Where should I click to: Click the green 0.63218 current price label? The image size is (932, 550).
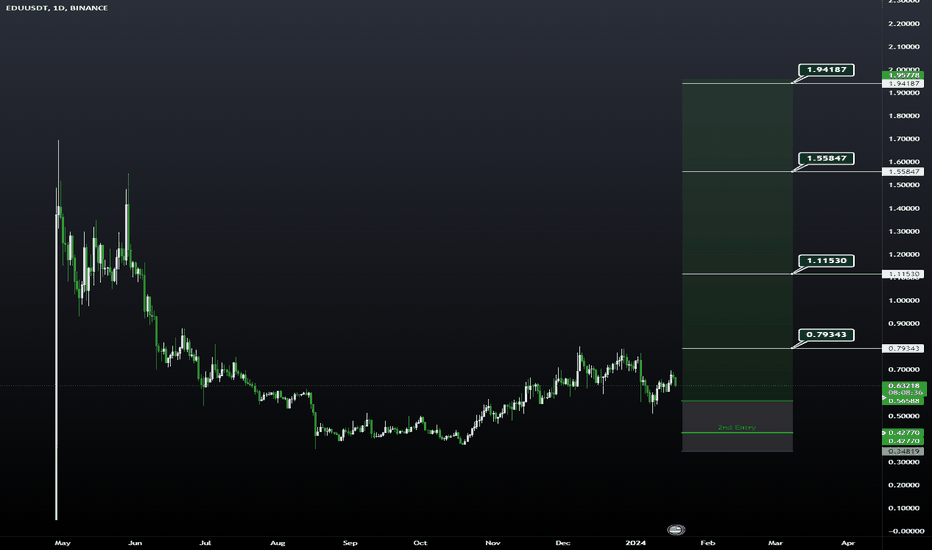click(903, 385)
